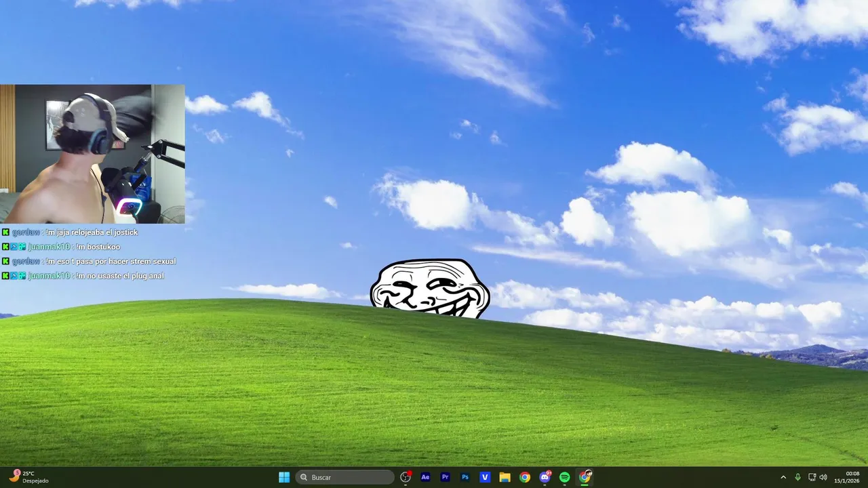
Task: Switch to the active Chrome profile window
Action: (x=585, y=477)
